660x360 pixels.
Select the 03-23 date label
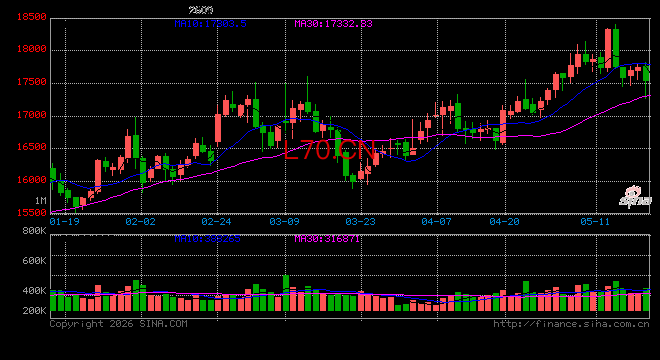click(x=360, y=221)
